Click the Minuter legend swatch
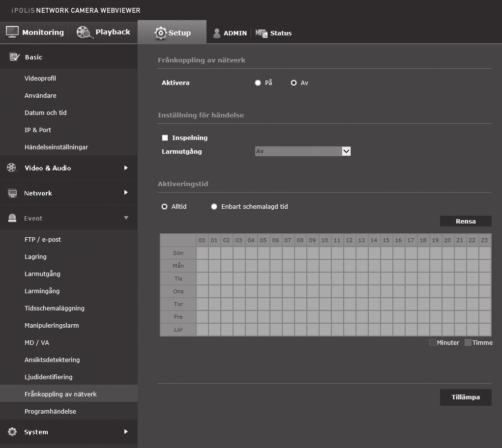The height and width of the screenshot is (448, 502). [432, 342]
